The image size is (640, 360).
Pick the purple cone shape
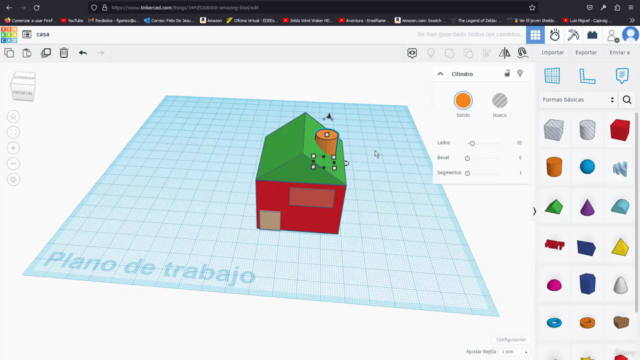587,207
